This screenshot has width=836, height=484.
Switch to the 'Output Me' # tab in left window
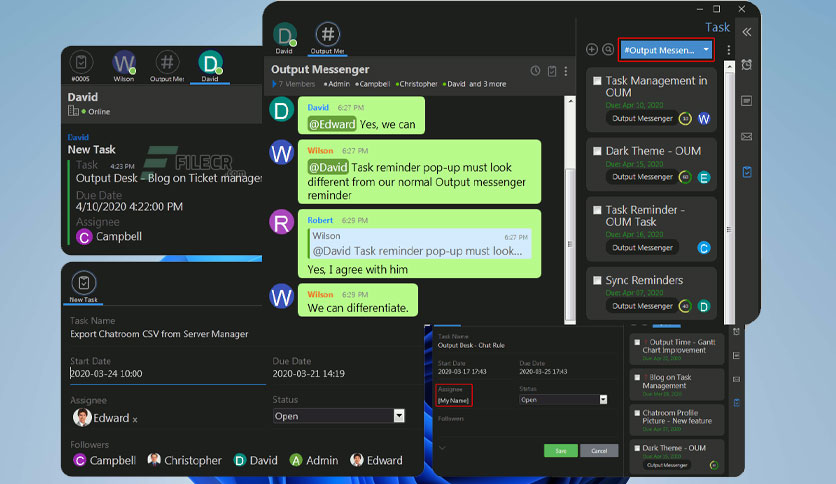[167, 66]
